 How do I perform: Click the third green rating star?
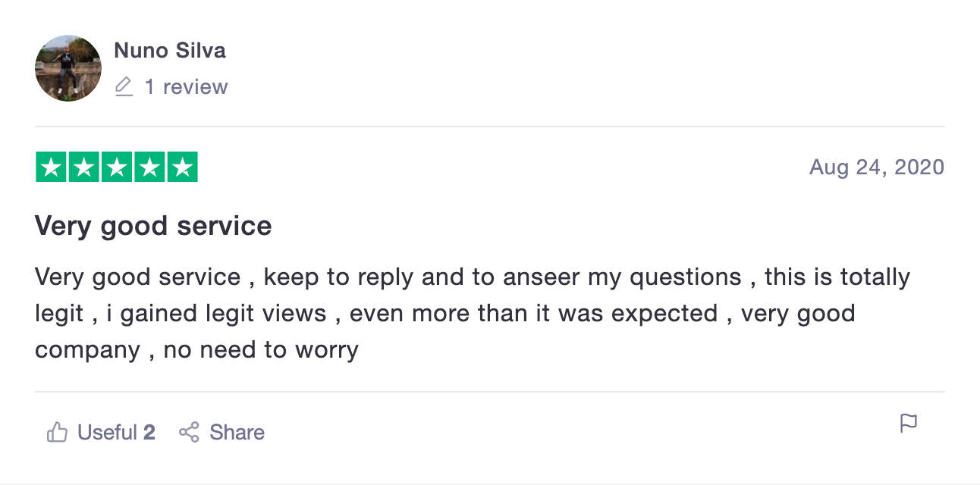(x=117, y=167)
